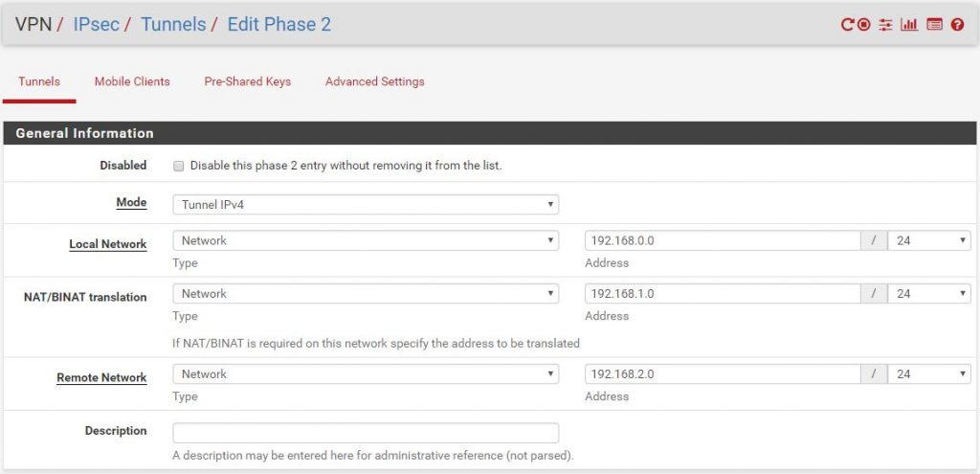This screenshot has width=980, height=474.
Task: Switch to the Pre-Shared Keys tab
Action: [x=248, y=81]
